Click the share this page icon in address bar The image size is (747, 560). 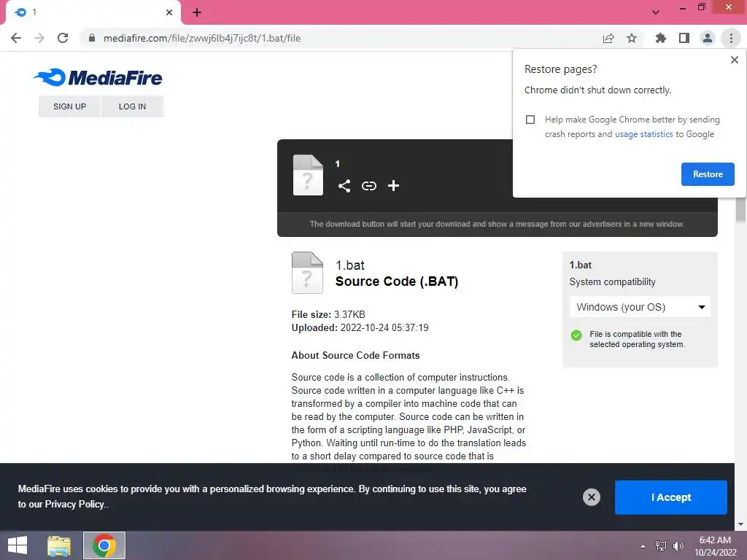tap(608, 38)
